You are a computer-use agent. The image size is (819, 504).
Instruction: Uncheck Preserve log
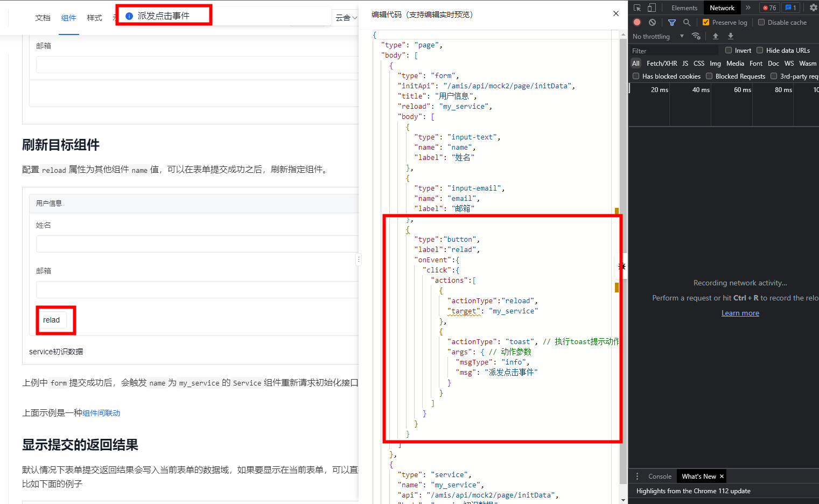[706, 22]
